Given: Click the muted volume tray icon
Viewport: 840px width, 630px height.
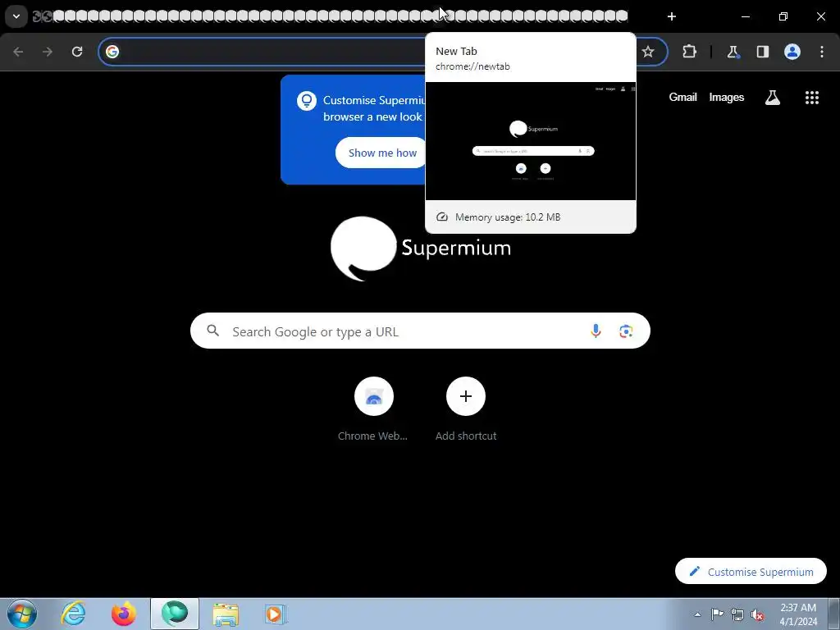Looking at the screenshot, I should pos(757,614).
